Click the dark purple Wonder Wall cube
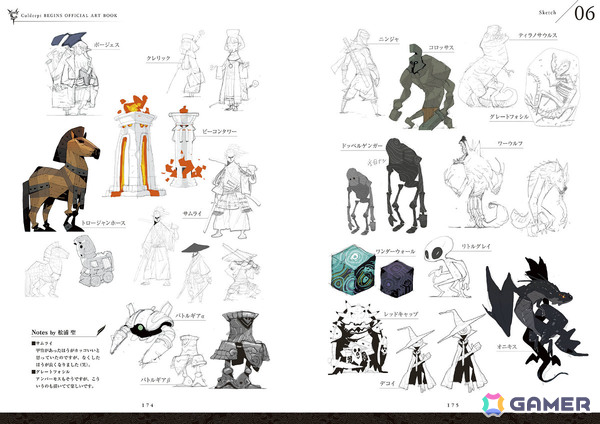The width and height of the screenshot is (600, 424). pos(398,278)
